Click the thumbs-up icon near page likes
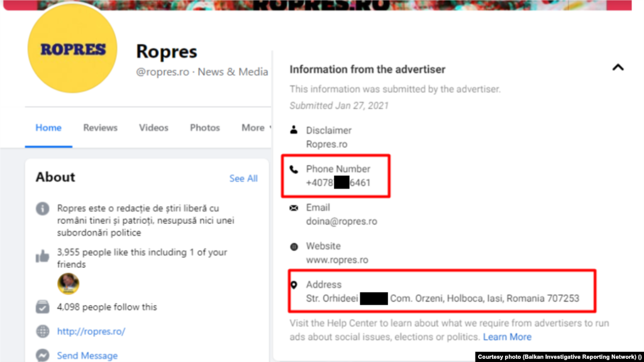Screen dimensions: 644x362 pos(42,256)
